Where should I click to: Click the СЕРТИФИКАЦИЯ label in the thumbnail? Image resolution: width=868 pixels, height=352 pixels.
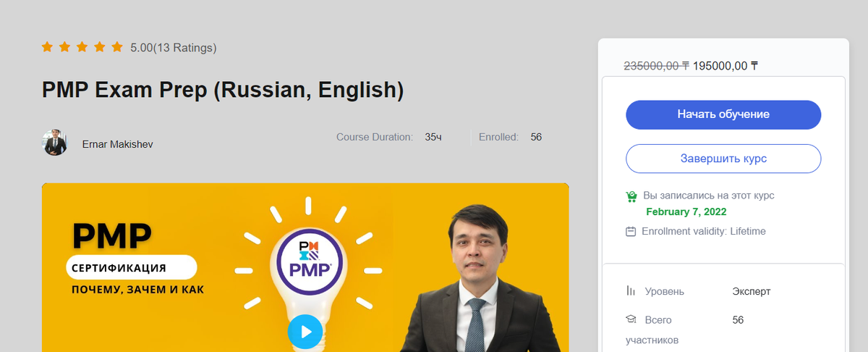pos(119,268)
